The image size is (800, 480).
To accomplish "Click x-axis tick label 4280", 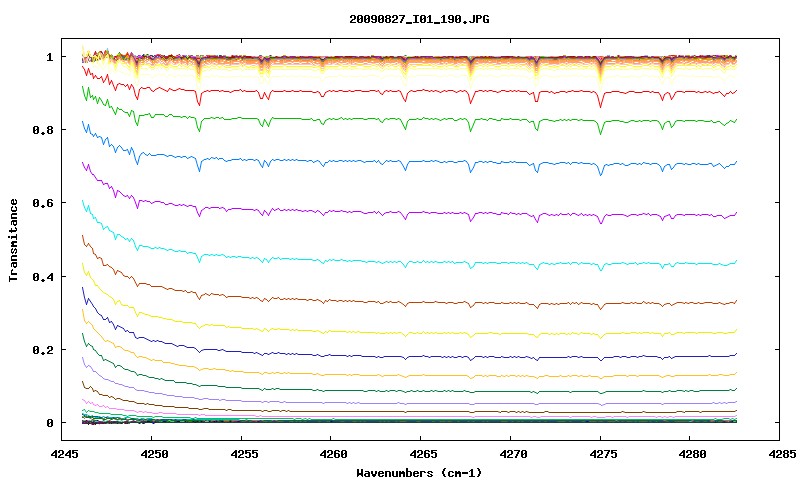I will point(692,454).
